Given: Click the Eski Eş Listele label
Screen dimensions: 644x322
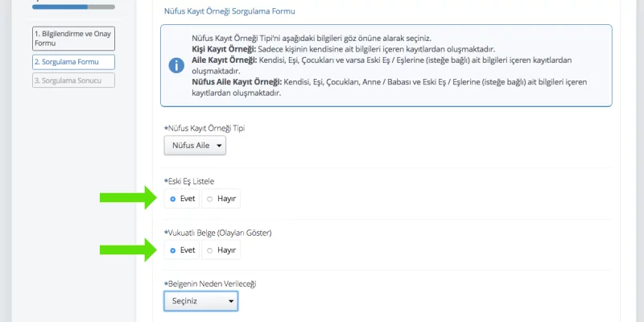Looking at the screenshot, I should click(189, 181).
